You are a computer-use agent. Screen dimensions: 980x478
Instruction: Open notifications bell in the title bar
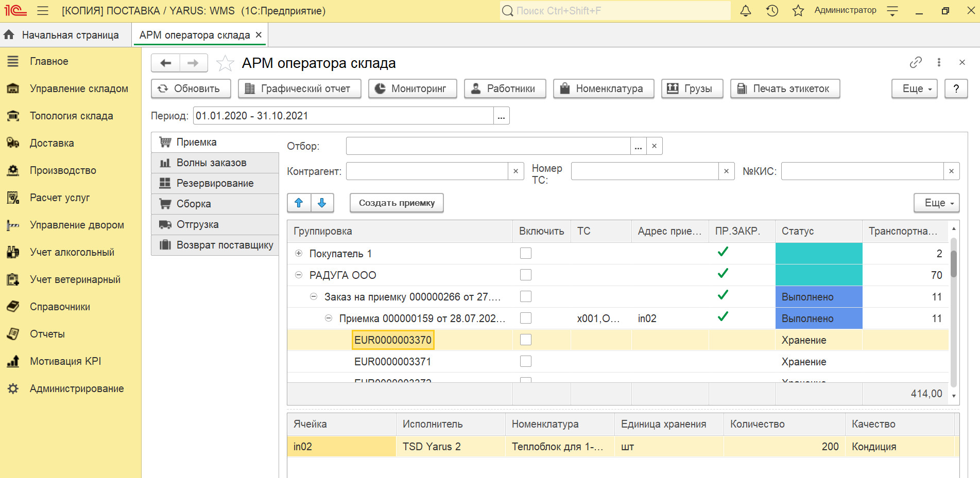pyautogui.click(x=745, y=10)
